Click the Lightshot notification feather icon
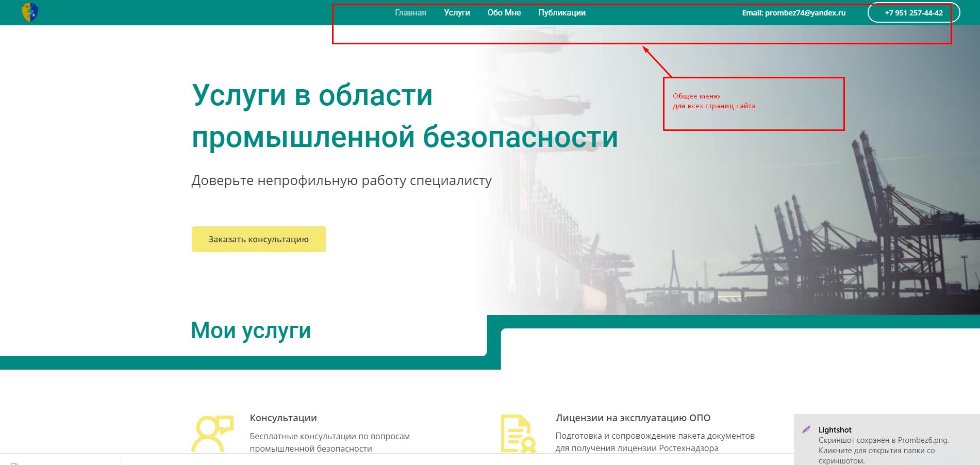 coord(806,429)
